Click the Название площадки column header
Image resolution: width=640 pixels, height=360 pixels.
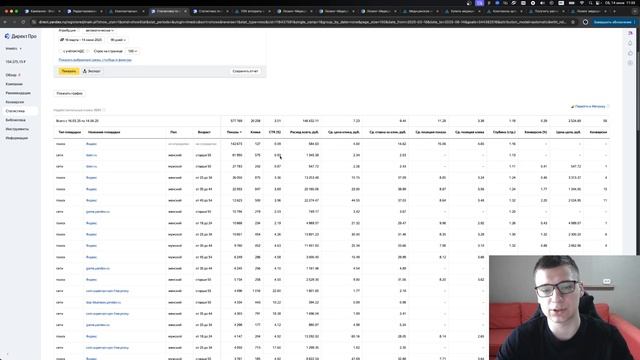(x=104, y=132)
